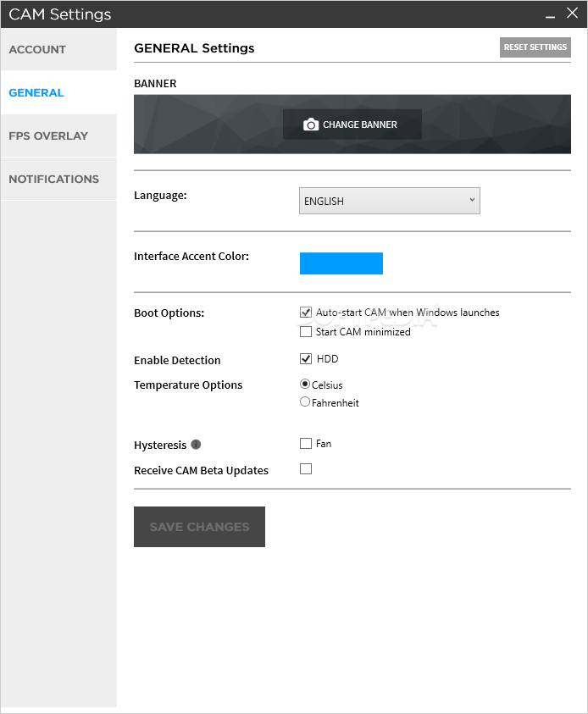Click the Change Banner button
This screenshot has height=714, width=588.
[x=352, y=125]
